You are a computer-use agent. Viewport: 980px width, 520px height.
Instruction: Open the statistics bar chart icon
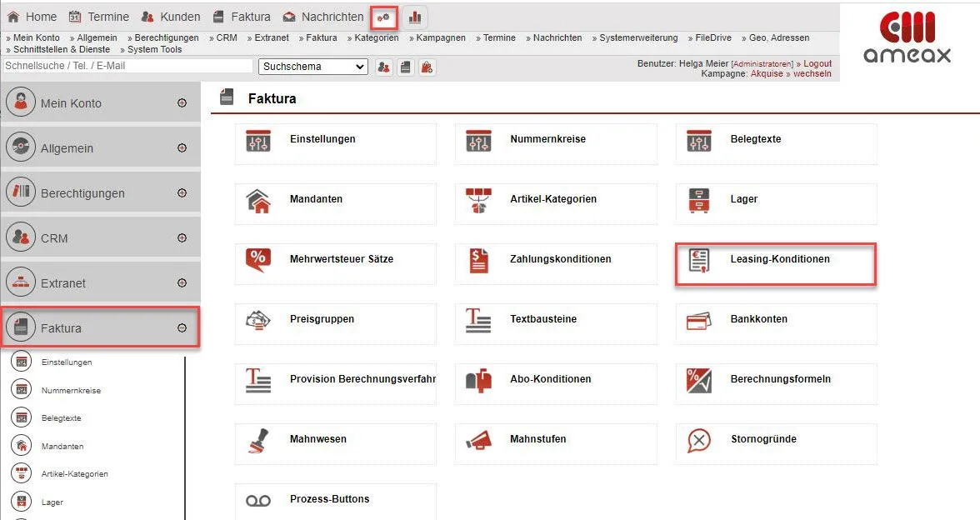tap(415, 17)
